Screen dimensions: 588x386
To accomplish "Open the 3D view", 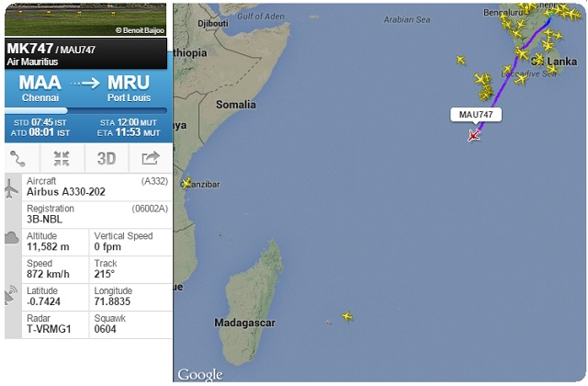I will pyautogui.click(x=106, y=157).
